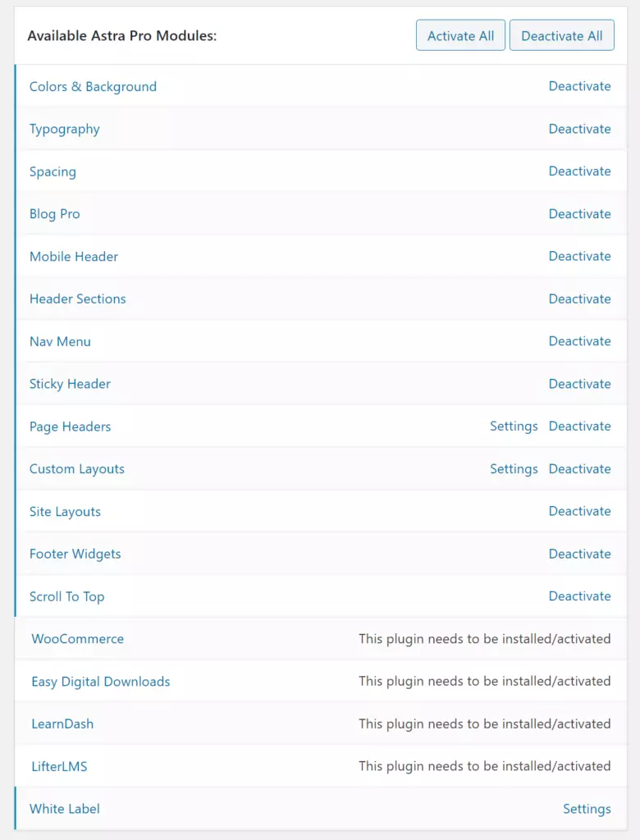Open the Colors & Background module link

[x=93, y=86]
